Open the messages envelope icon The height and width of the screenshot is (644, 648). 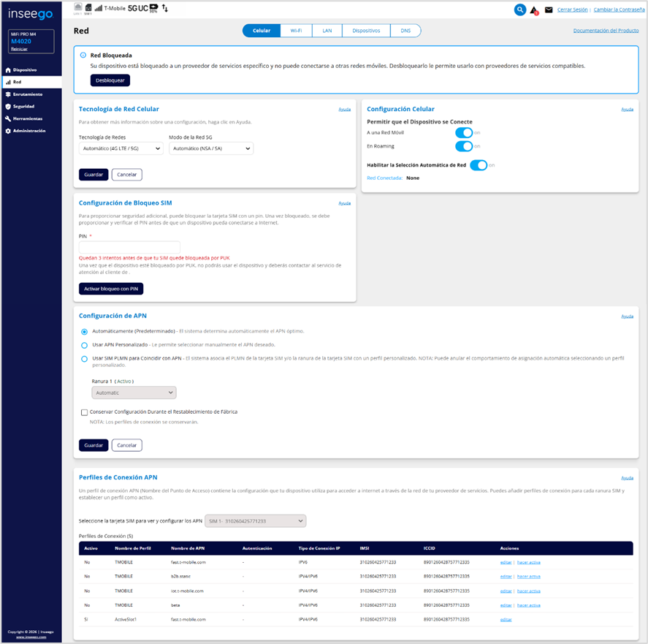coord(549,10)
